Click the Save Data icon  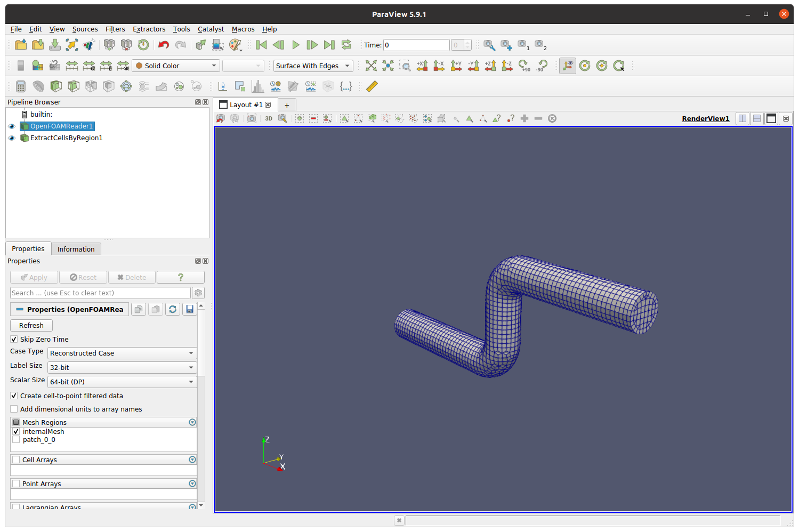pyautogui.click(x=55, y=45)
